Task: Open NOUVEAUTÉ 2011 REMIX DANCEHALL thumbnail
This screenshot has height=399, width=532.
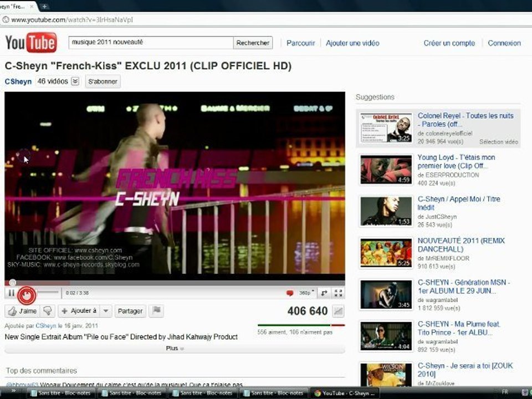Action: click(386, 253)
